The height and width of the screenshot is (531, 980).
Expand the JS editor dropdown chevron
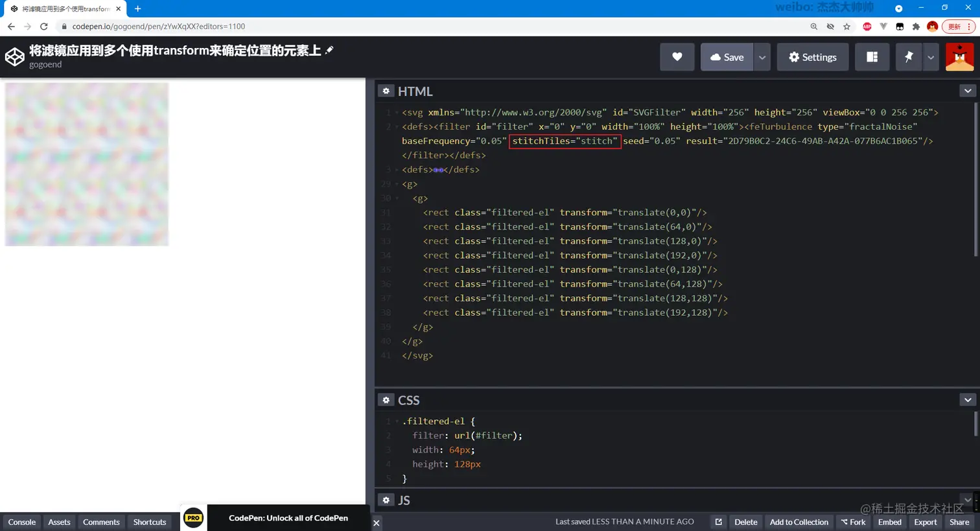(968, 500)
